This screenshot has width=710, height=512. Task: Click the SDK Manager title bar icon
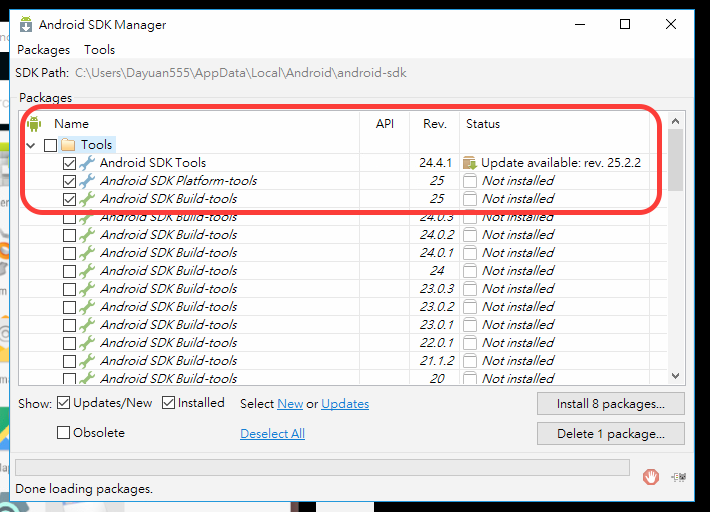tap(26, 24)
